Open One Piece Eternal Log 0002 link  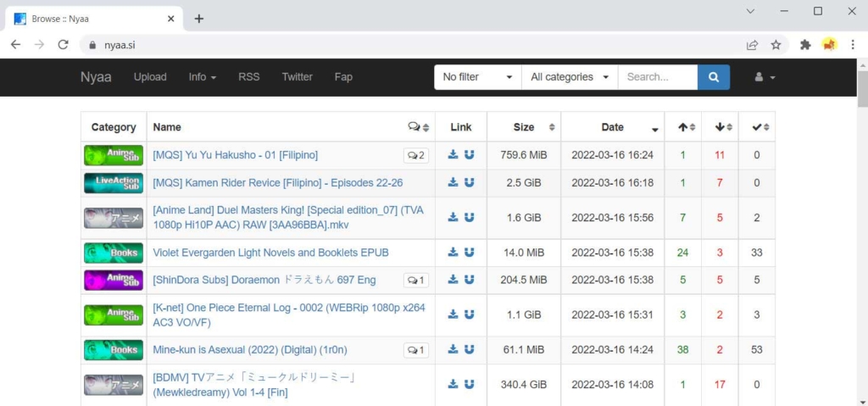click(289, 314)
